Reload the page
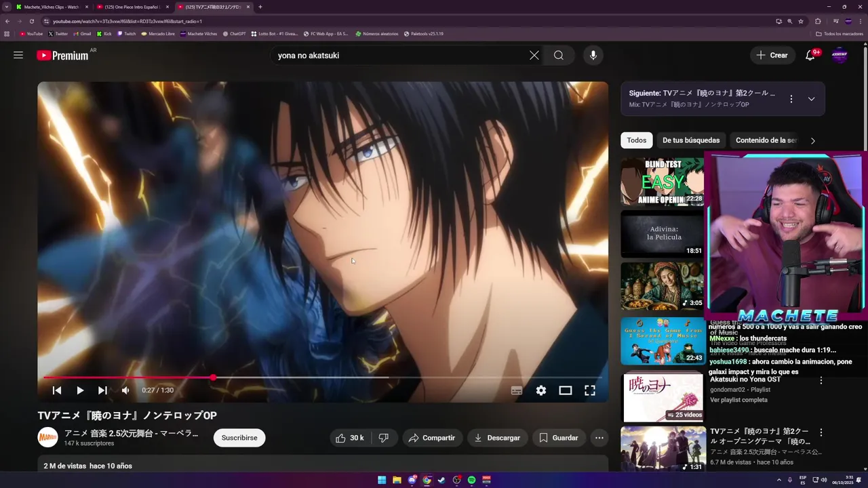This screenshot has height=488, width=868. coord(31,21)
